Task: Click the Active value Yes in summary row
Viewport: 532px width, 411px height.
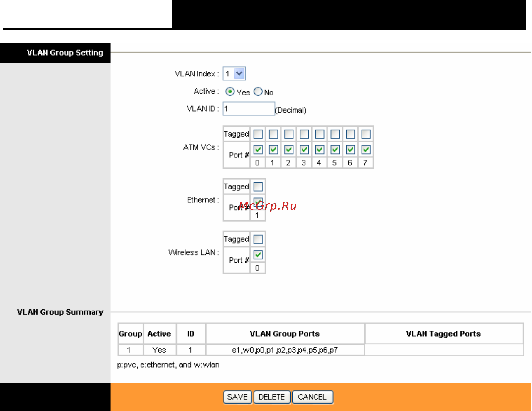Action: 159,350
